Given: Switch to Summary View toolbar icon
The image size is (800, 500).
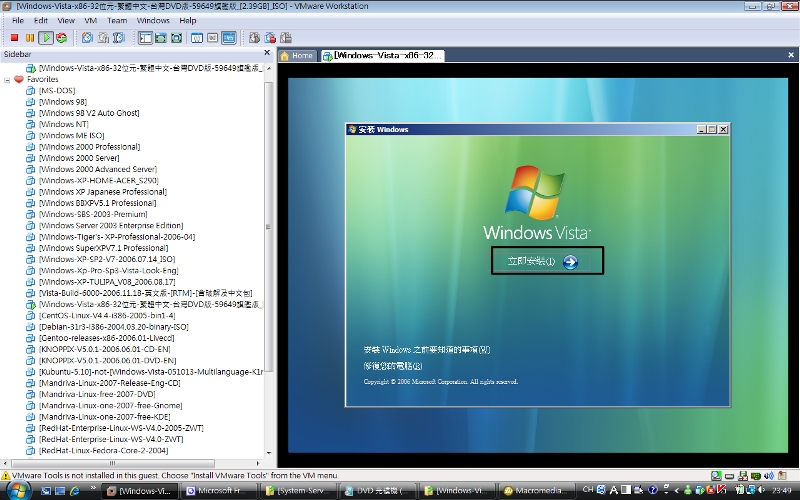Looking at the screenshot, I should coord(197,38).
